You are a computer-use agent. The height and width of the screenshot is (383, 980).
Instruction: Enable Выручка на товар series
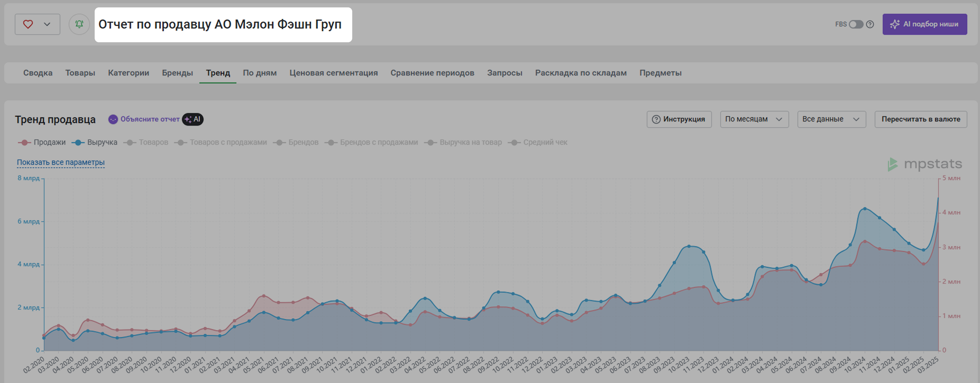[x=463, y=142]
